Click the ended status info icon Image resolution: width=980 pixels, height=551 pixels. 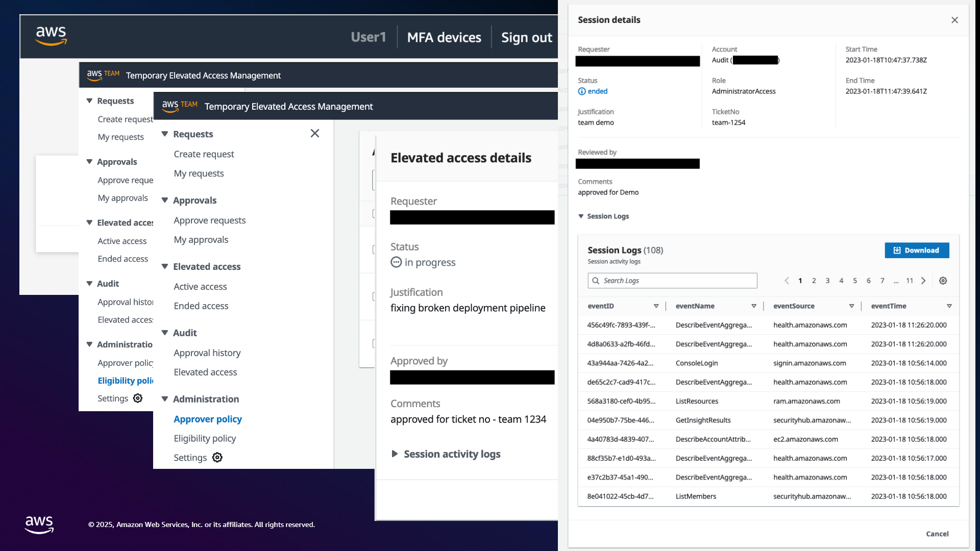click(582, 91)
